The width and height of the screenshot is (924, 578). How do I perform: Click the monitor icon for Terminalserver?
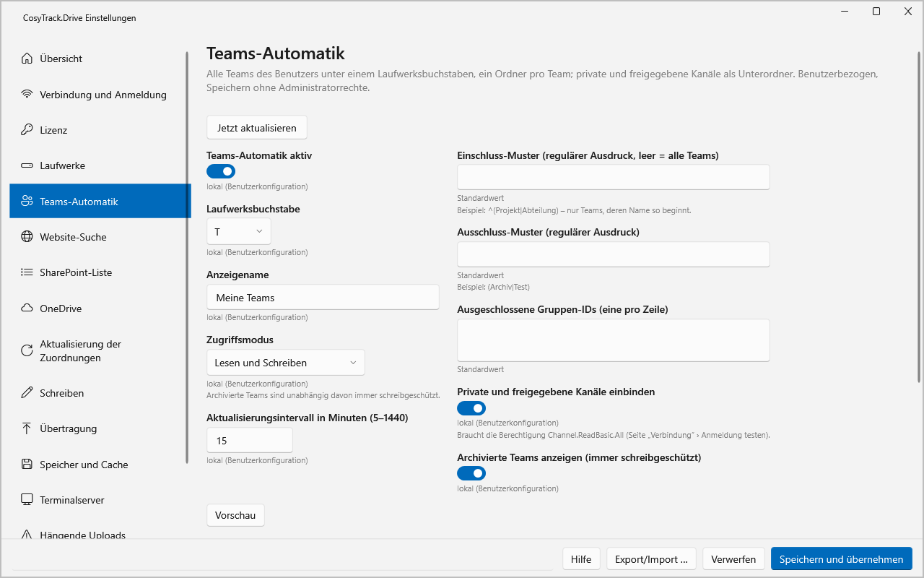[27, 500]
